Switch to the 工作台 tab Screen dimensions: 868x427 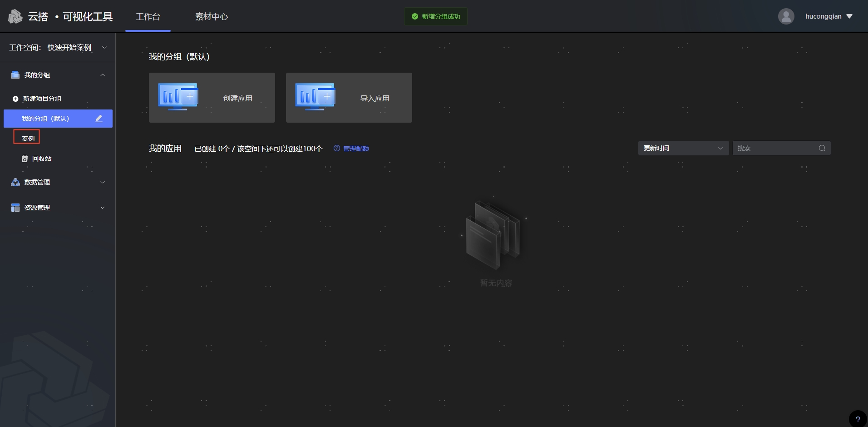point(148,17)
